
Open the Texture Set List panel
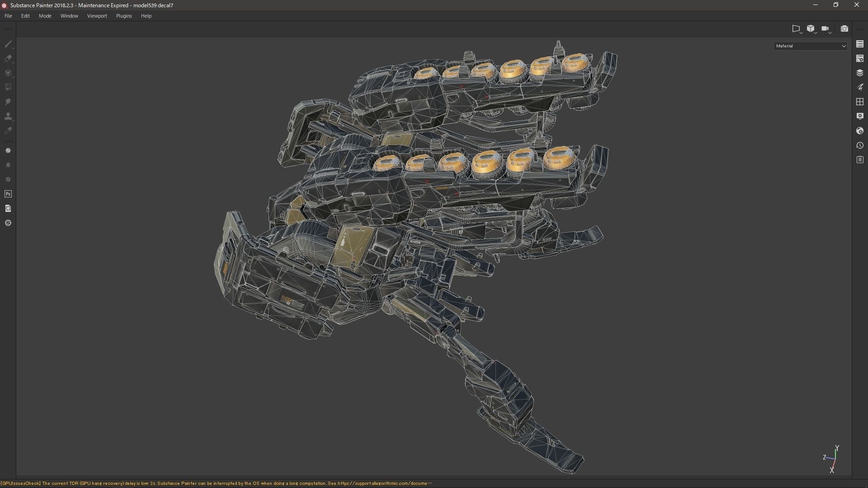tap(860, 44)
